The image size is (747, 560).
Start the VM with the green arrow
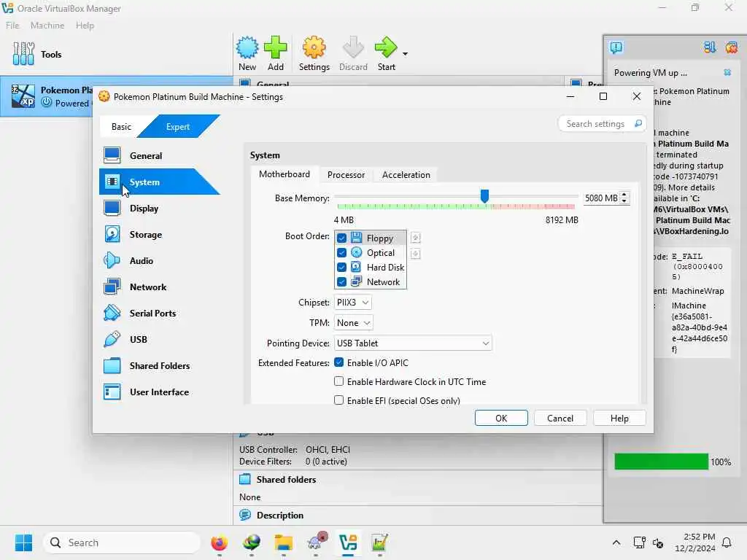(386, 48)
